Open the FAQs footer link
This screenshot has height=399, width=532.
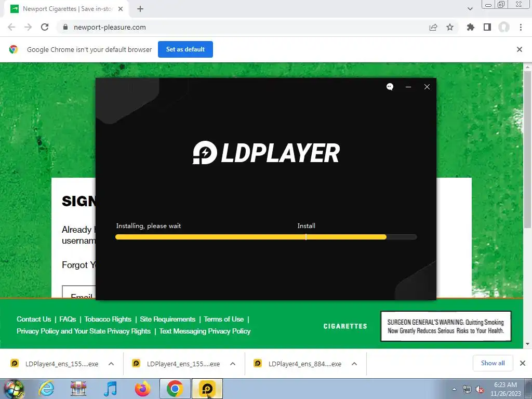(68, 320)
